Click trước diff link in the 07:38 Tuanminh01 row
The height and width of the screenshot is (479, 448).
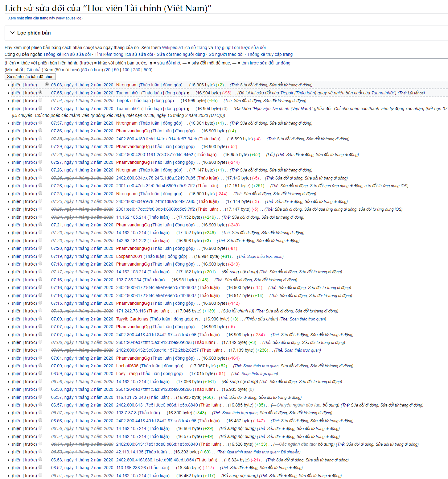(x=30, y=109)
